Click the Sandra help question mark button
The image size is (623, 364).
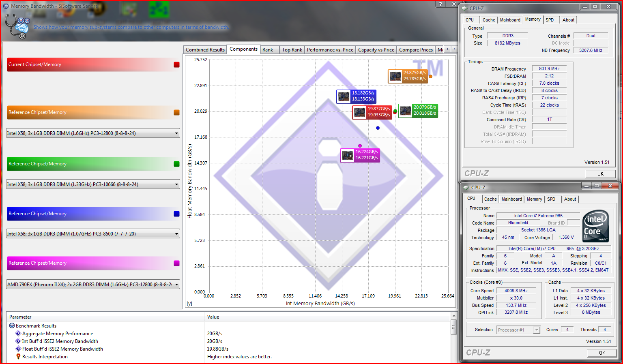(x=440, y=4)
